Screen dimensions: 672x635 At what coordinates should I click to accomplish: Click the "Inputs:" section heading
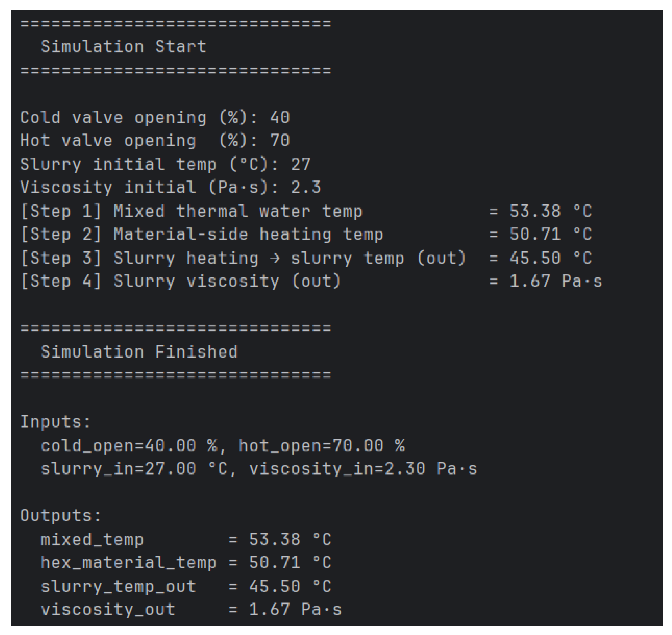click(55, 422)
